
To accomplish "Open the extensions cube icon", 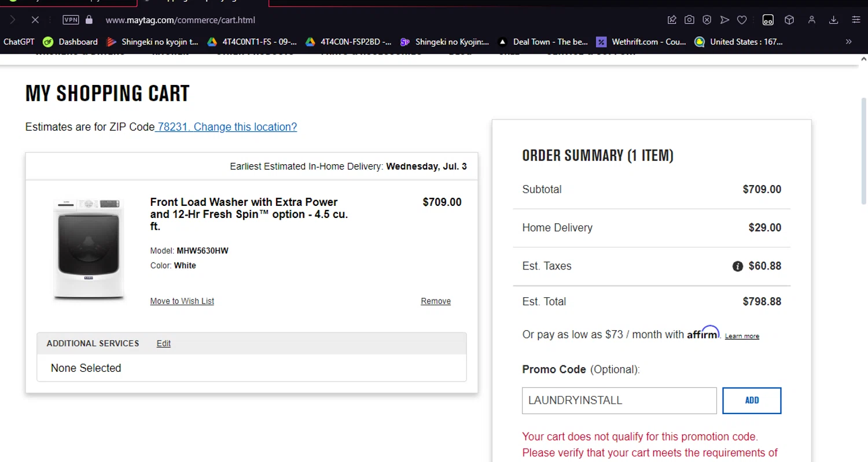I will point(789,20).
